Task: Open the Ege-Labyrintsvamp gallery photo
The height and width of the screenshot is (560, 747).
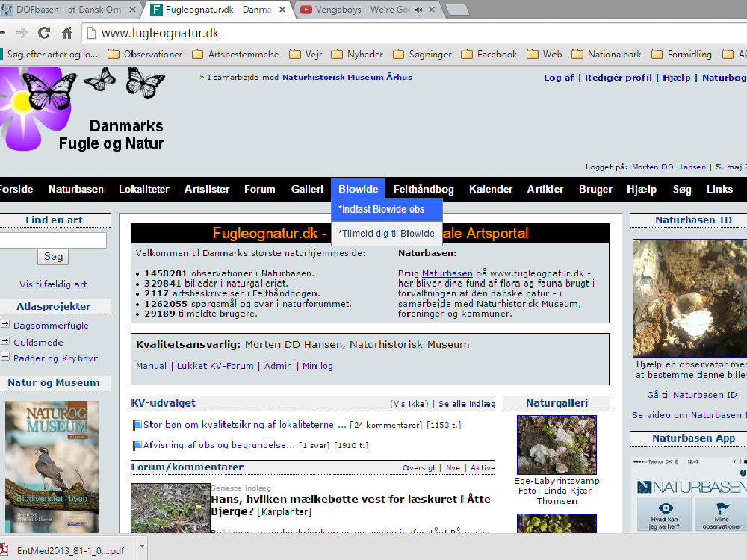Action: click(557, 445)
